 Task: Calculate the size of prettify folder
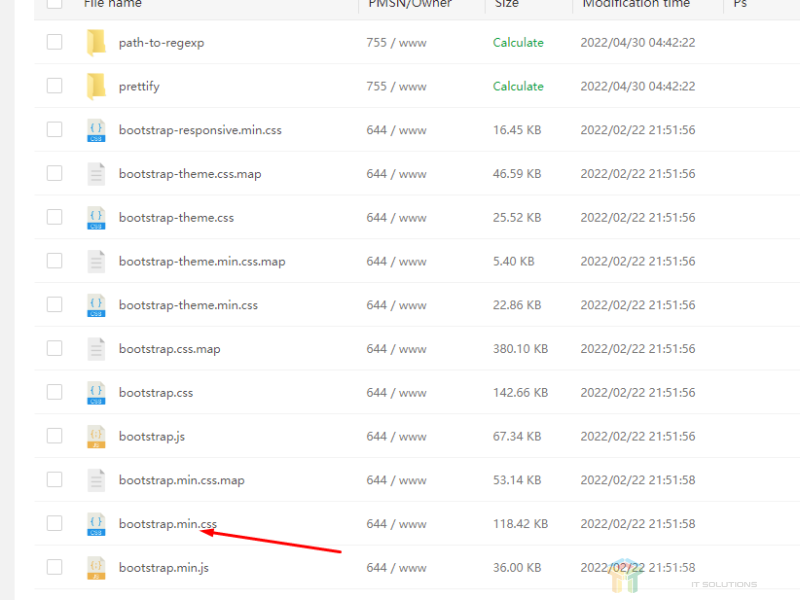(518, 87)
